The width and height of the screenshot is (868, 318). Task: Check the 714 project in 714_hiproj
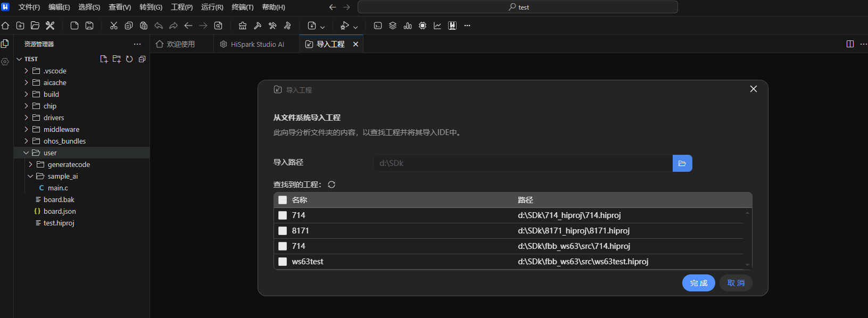283,215
